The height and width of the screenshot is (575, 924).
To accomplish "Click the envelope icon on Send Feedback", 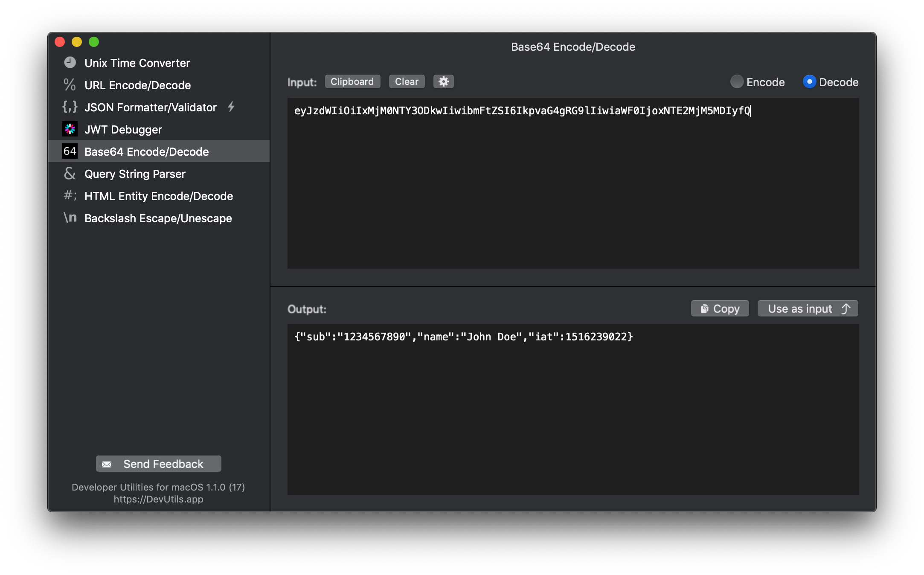I will [107, 464].
